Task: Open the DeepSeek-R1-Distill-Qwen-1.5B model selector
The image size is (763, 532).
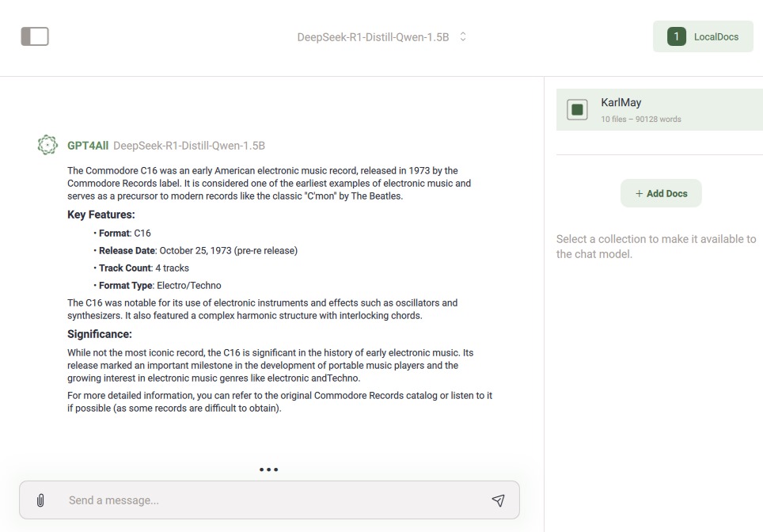Action: (x=373, y=37)
